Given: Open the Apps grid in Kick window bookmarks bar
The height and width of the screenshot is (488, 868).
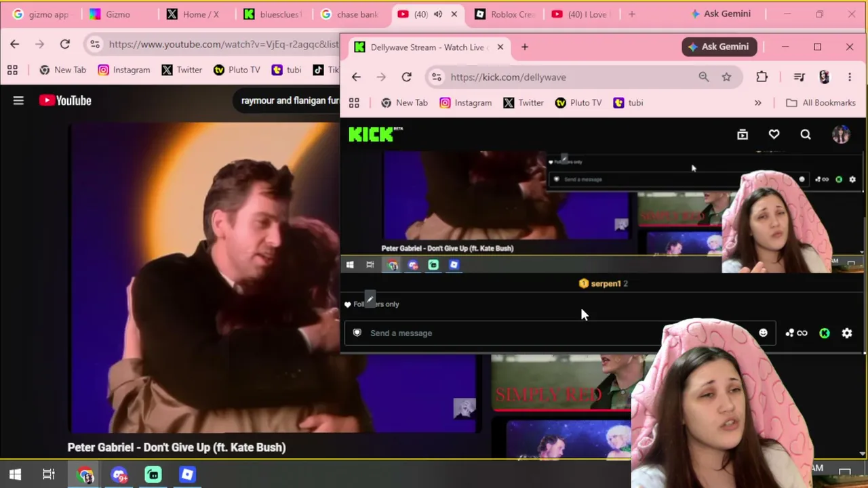Looking at the screenshot, I should point(354,103).
